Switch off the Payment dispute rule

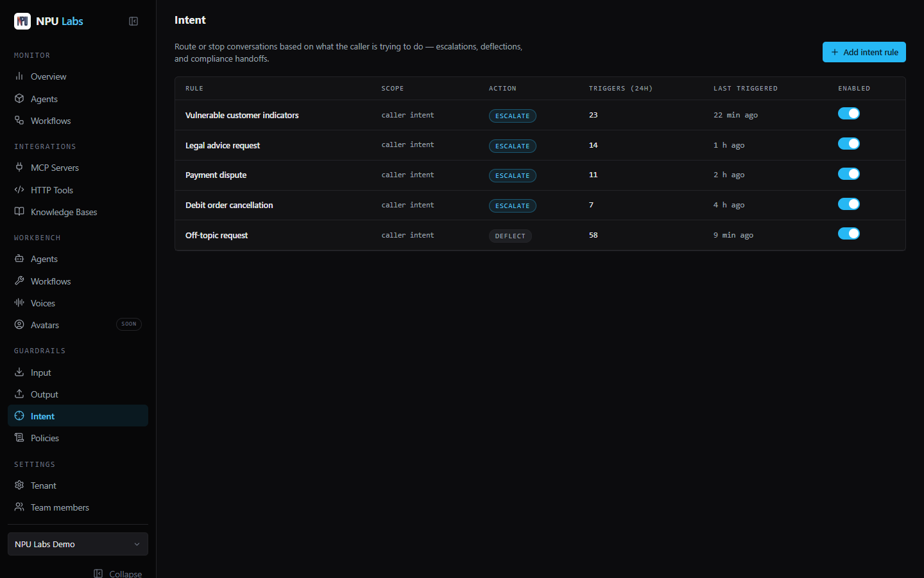tap(849, 174)
